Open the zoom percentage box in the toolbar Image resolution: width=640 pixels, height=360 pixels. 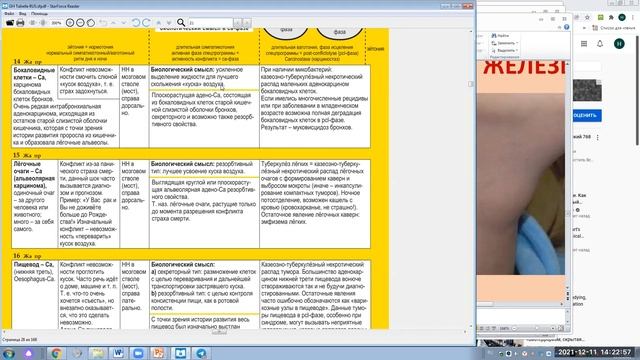tap(56, 23)
